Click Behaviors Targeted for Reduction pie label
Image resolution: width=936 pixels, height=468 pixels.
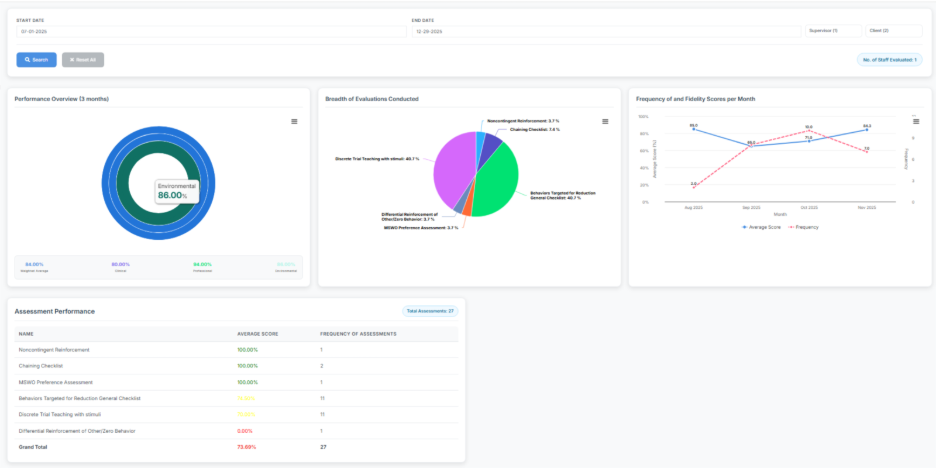pos(563,195)
